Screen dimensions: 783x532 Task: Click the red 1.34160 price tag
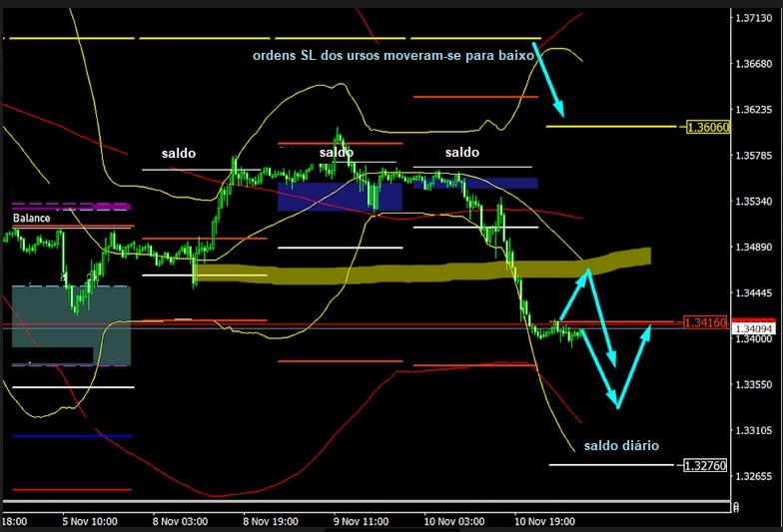[x=705, y=322]
